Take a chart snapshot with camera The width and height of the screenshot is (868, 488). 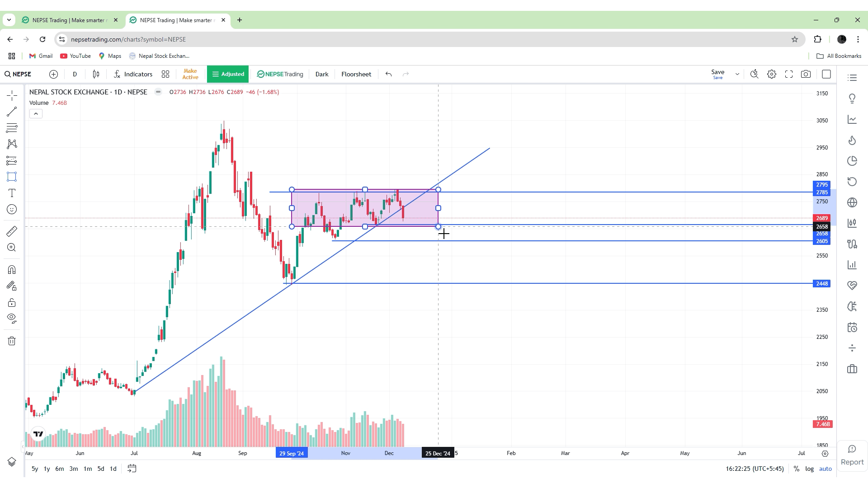[x=806, y=74]
